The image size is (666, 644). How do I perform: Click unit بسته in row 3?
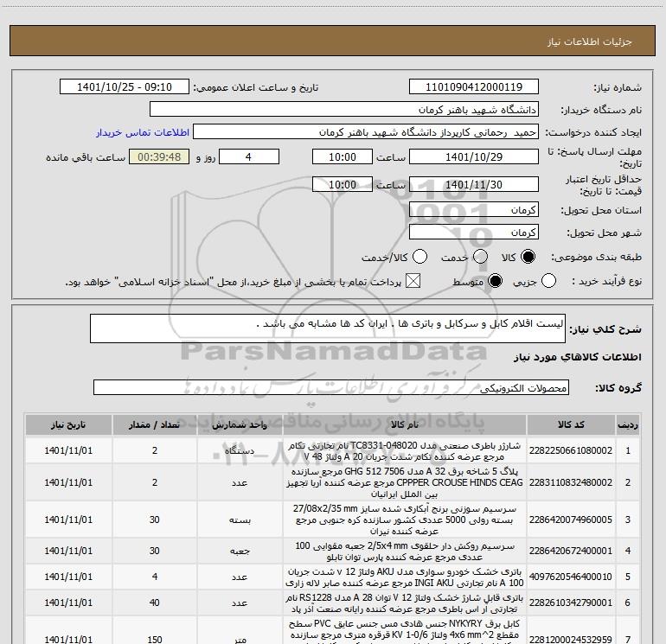pos(240,520)
